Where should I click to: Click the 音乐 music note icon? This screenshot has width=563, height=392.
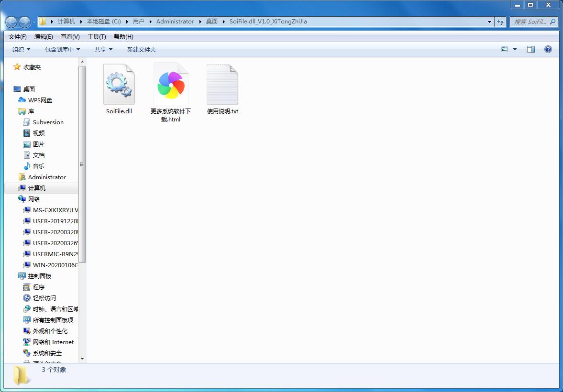click(27, 166)
